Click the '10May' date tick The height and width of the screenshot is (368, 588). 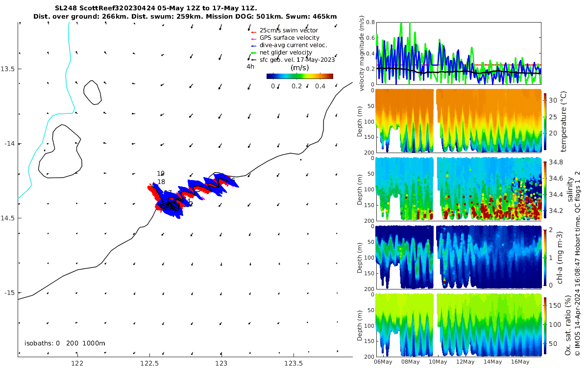pyautogui.click(x=438, y=362)
